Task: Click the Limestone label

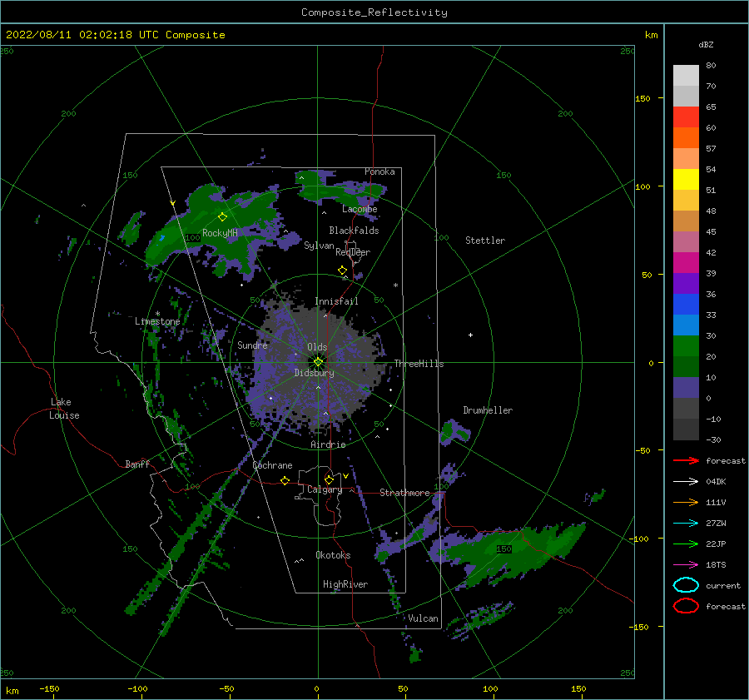Action: [157, 321]
